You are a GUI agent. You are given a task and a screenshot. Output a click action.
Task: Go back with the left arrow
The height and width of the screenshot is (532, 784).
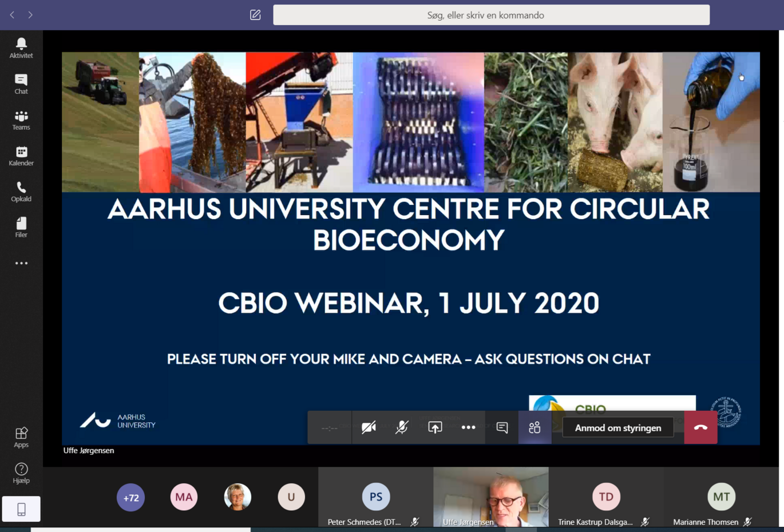point(12,15)
